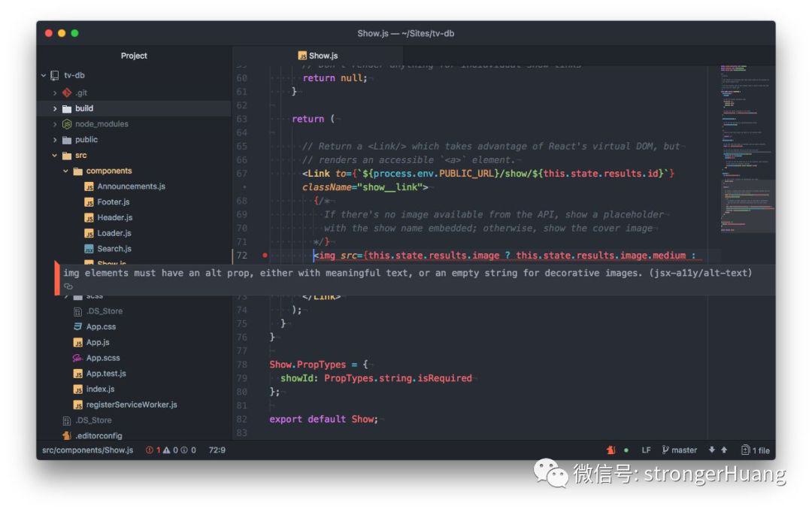The height and width of the screenshot is (512, 812).
Task: Expand the node_modules folder chevron
Action: pos(54,124)
